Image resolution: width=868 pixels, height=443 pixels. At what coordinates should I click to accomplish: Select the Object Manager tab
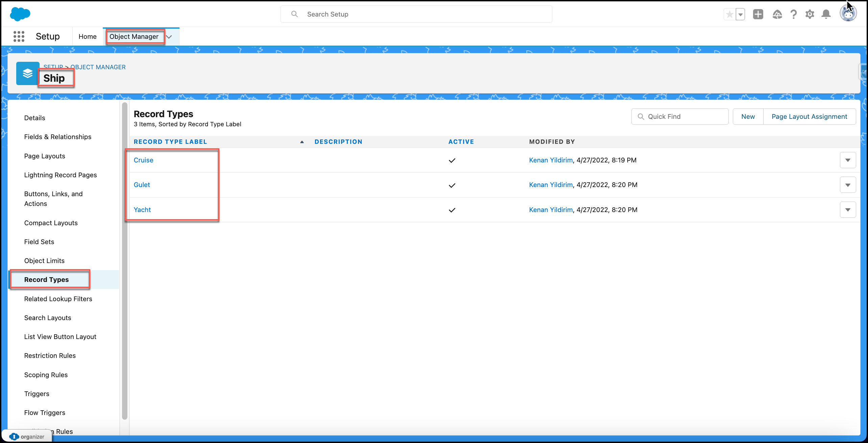(134, 36)
